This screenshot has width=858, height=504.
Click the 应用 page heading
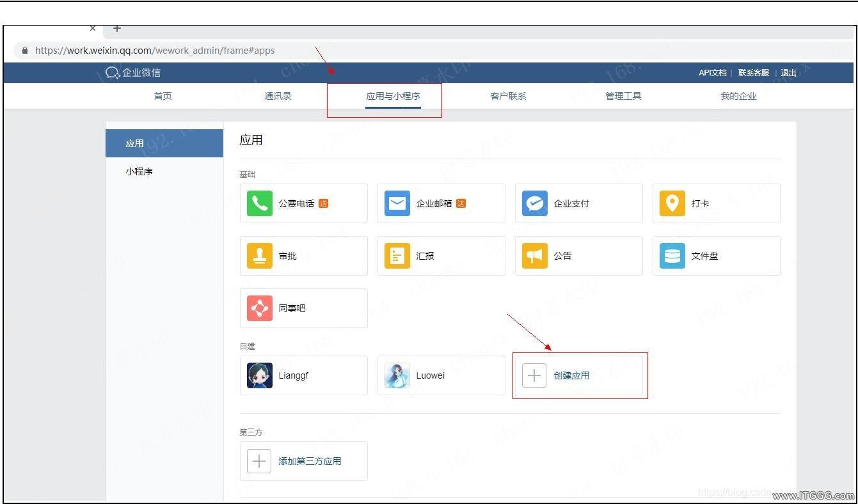251,140
